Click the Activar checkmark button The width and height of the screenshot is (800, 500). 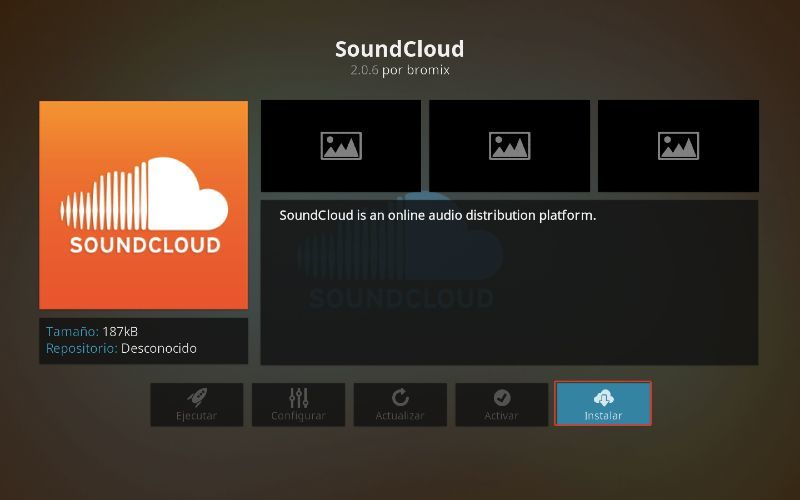tap(502, 405)
